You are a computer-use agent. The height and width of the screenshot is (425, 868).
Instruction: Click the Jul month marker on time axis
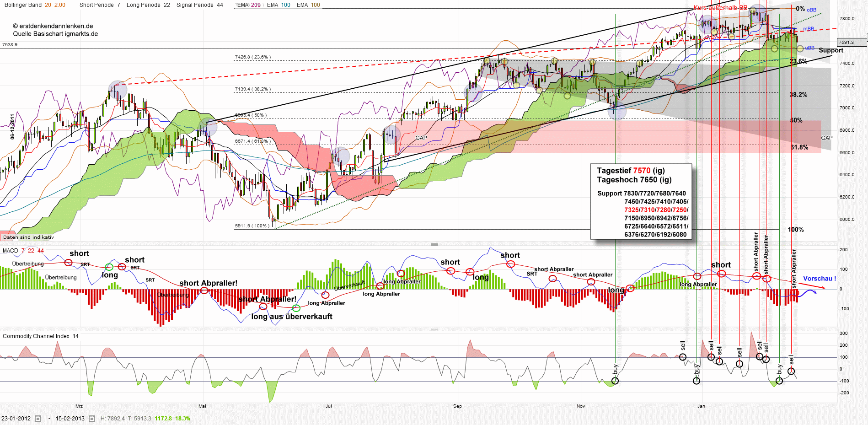point(328,406)
